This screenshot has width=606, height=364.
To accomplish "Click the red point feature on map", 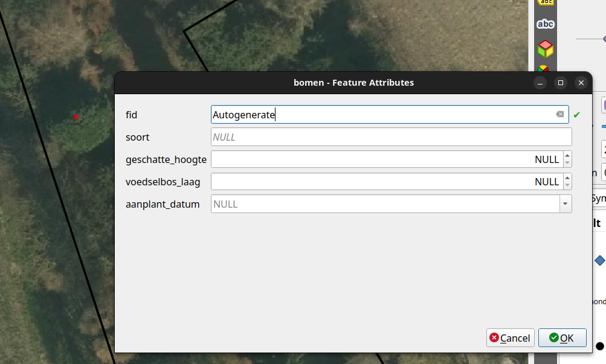I will click(x=76, y=117).
